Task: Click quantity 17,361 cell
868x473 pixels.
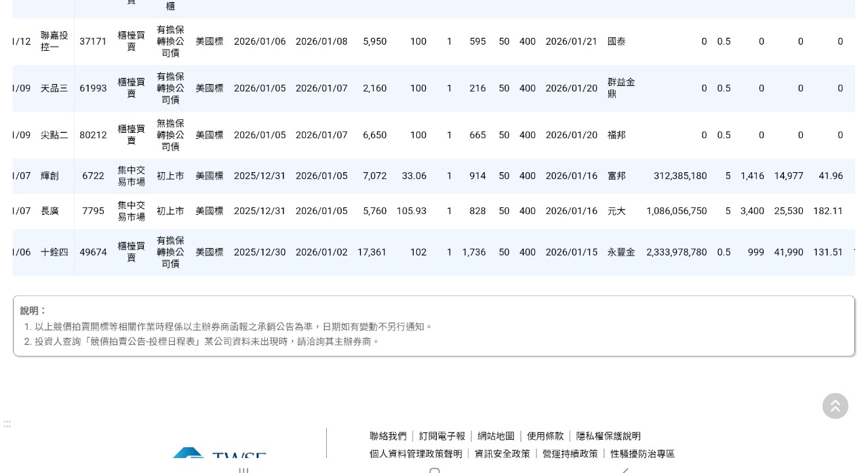Action: pos(372,252)
